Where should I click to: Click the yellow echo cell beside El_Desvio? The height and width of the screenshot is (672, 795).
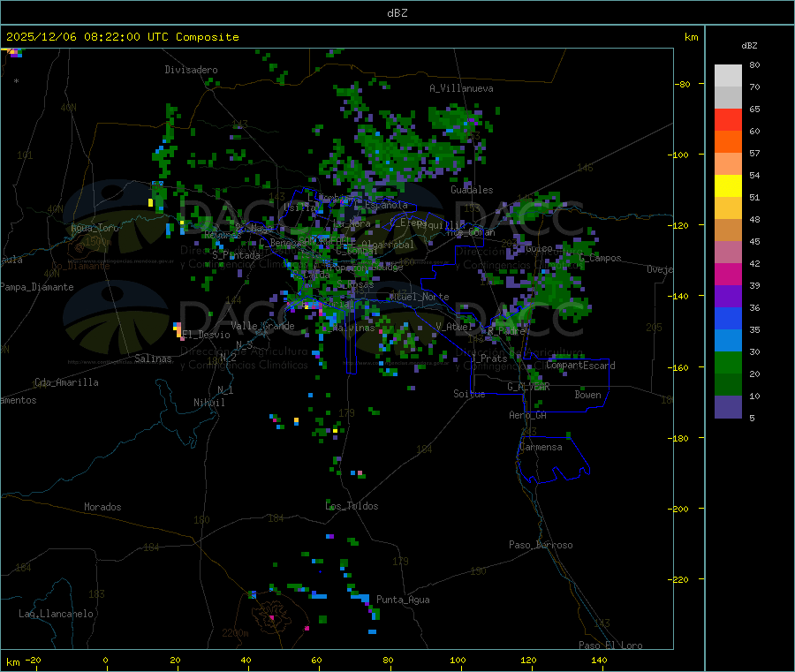pos(178,330)
